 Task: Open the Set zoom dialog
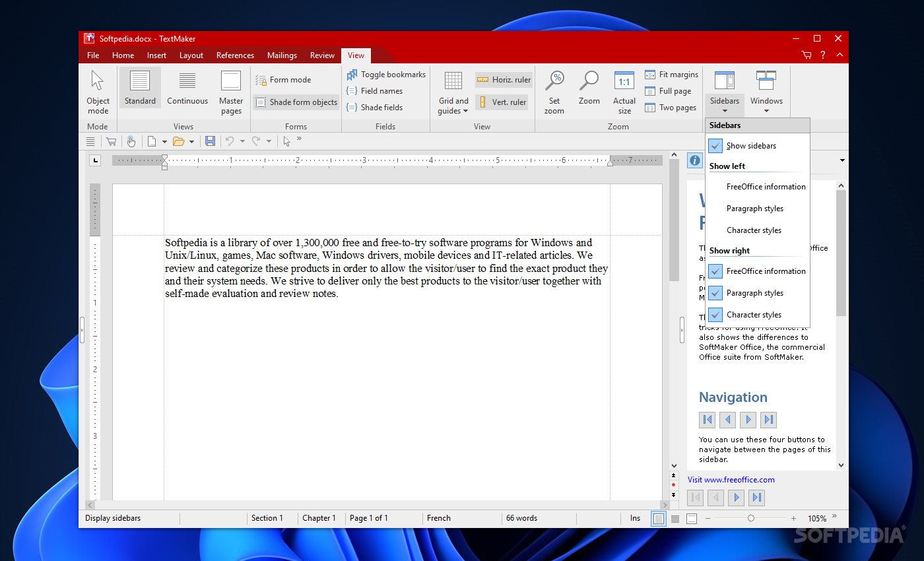tap(554, 92)
